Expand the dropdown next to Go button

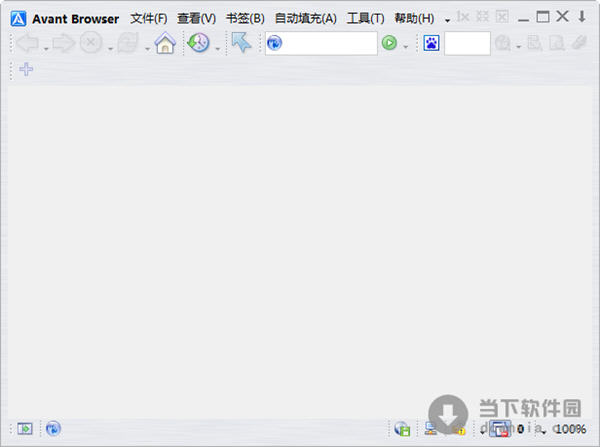point(405,46)
